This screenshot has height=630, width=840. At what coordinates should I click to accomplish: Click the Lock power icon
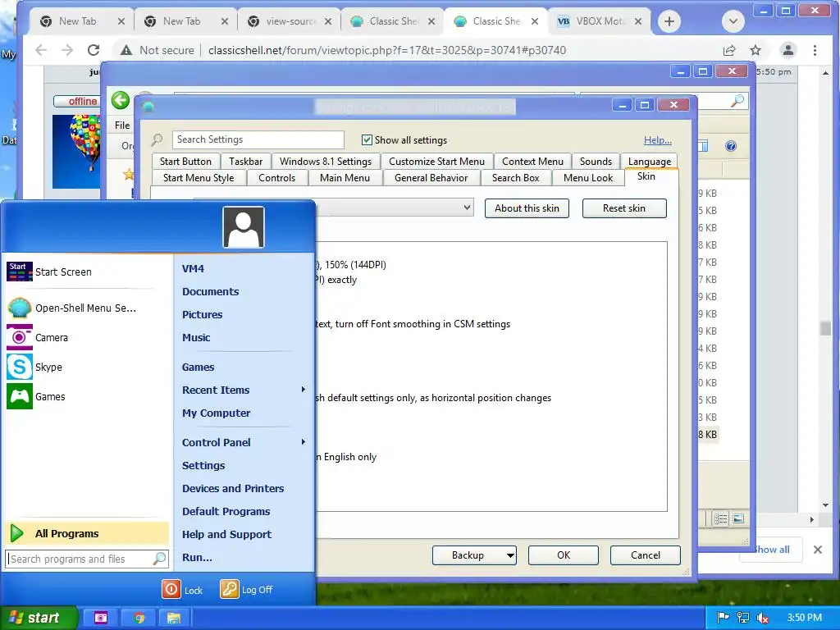click(171, 589)
